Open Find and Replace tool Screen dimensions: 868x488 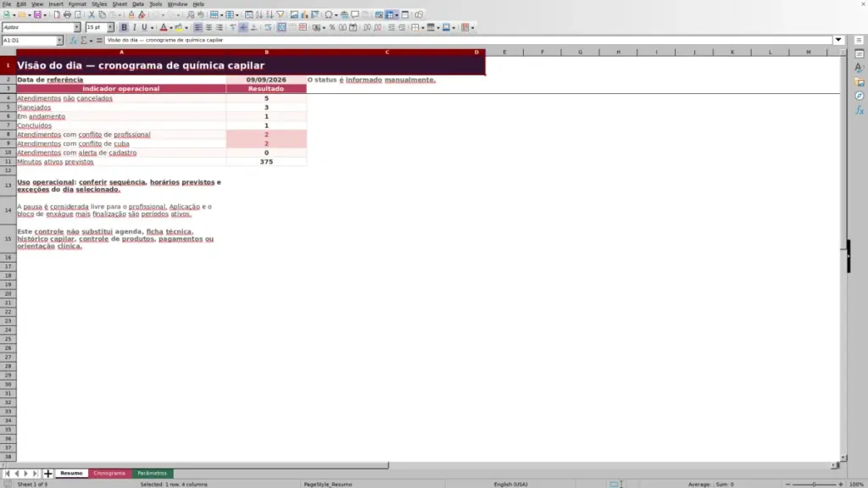(x=191, y=15)
